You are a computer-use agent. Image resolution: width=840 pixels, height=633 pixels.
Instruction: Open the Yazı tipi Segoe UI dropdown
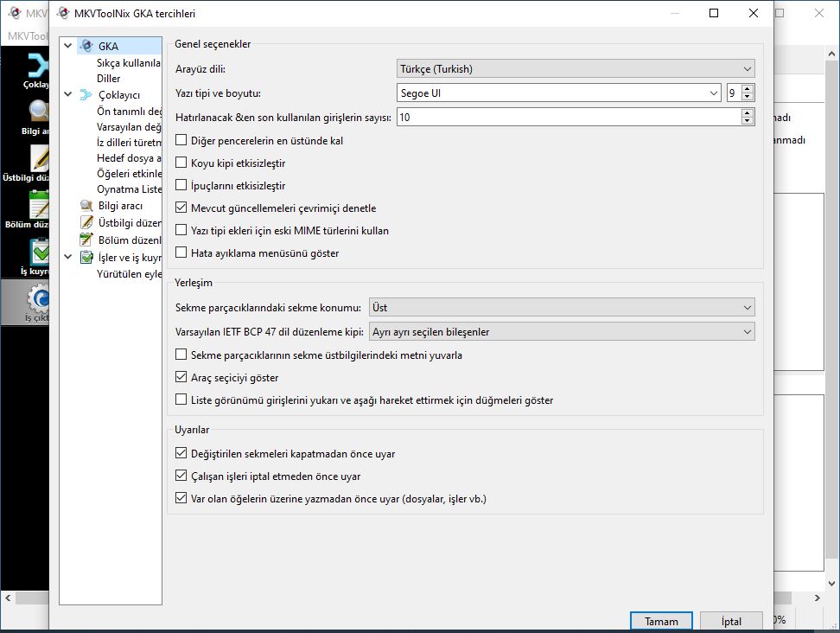click(x=559, y=93)
